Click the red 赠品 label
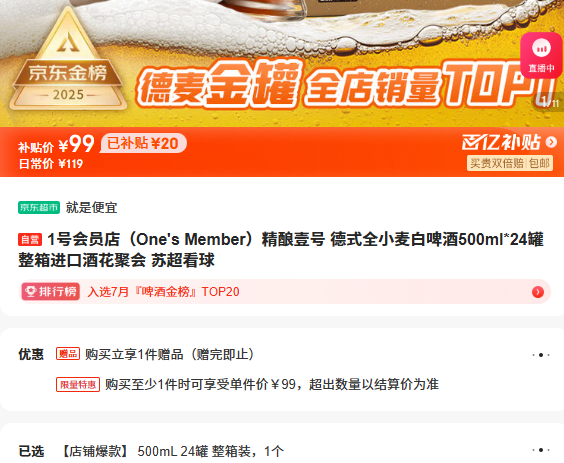 [x=68, y=354]
